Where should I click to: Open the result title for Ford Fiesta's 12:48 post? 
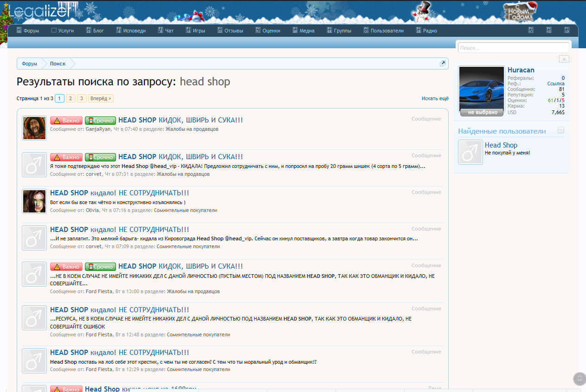pos(120,309)
